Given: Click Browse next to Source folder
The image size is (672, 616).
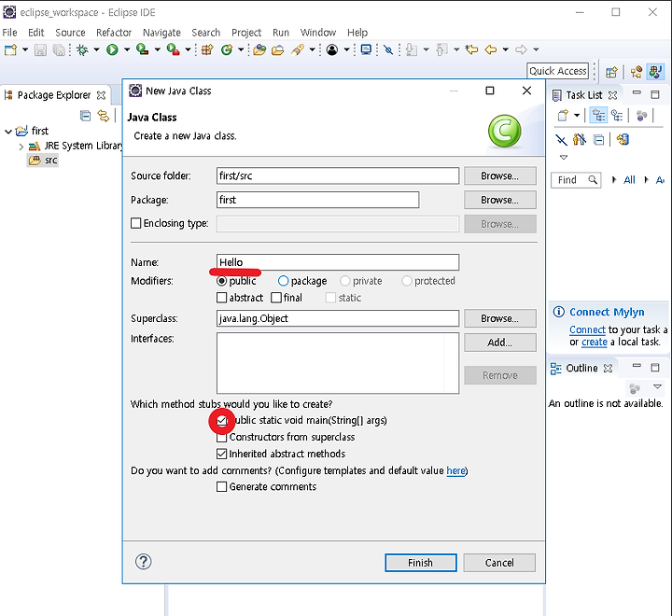Looking at the screenshot, I should tap(499, 175).
